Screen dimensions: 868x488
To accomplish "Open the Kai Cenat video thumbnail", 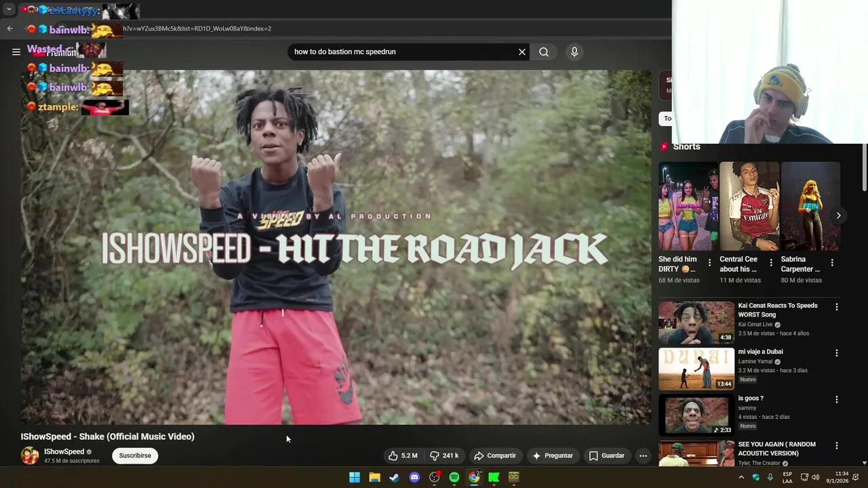I will (696, 322).
